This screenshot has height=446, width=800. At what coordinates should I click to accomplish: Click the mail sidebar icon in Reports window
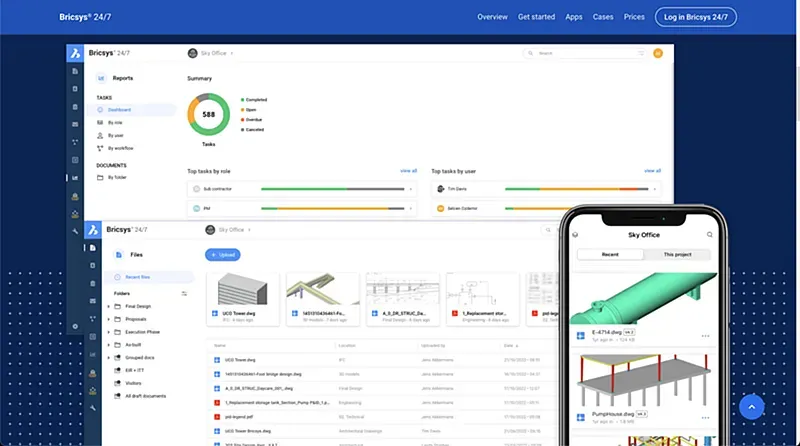coord(75,124)
